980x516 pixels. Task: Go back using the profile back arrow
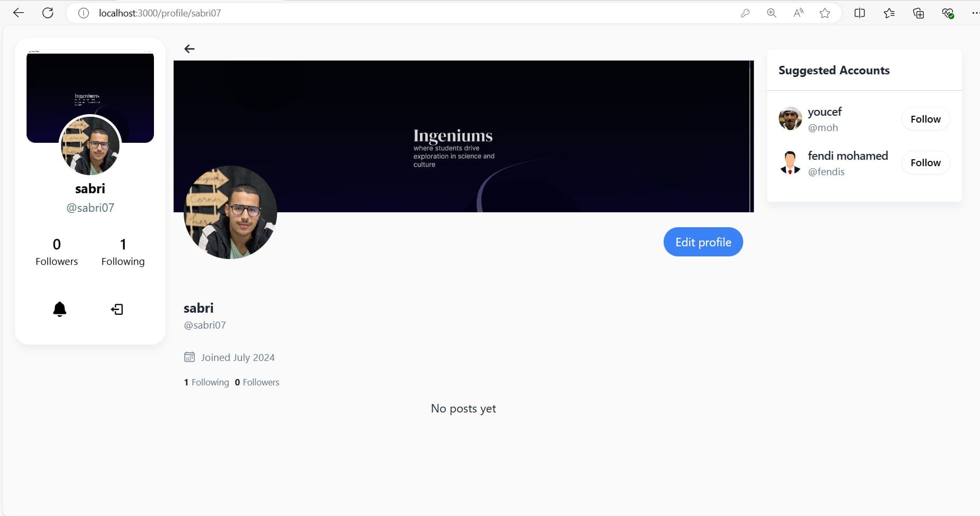pos(190,49)
